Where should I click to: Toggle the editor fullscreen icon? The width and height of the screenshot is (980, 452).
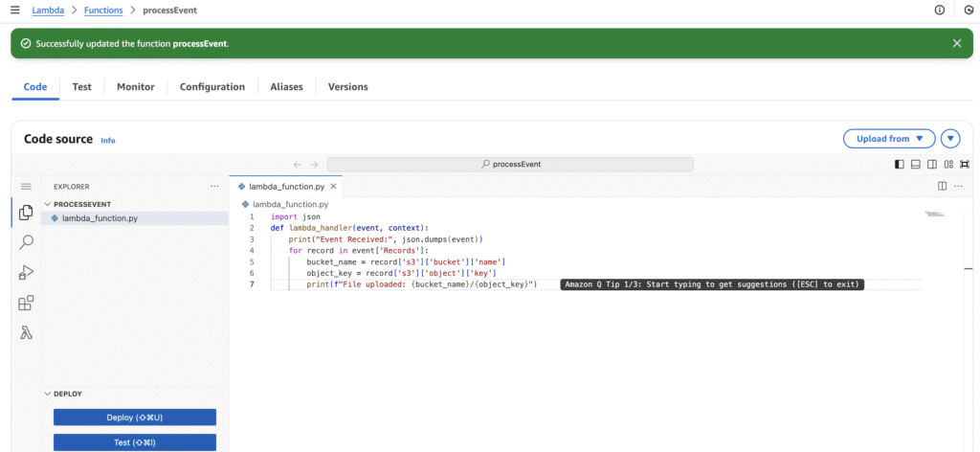(x=965, y=165)
